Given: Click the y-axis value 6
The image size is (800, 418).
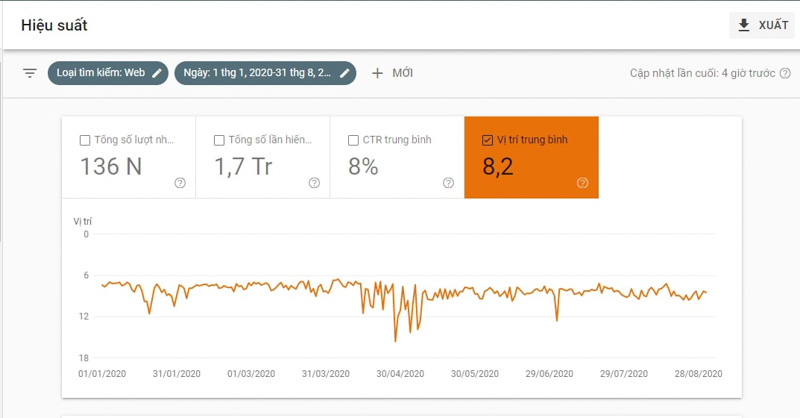Looking at the screenshot, I should 86,275.
